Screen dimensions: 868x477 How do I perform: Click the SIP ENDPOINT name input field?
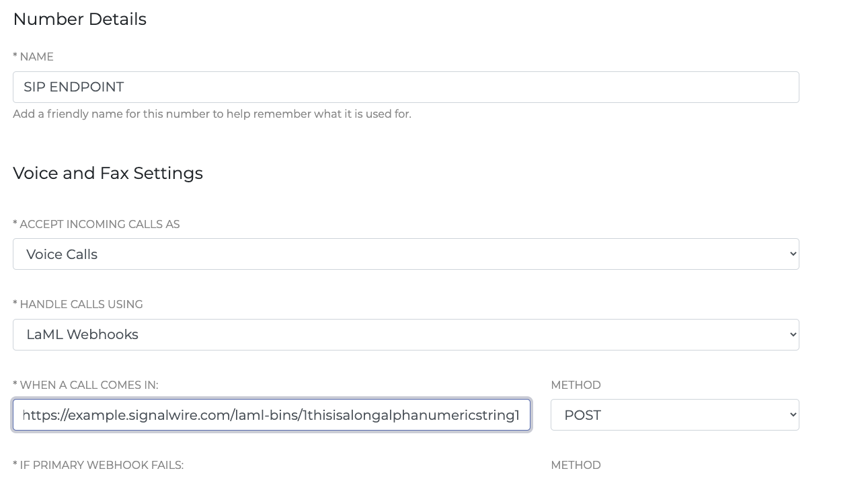[x=405, y=87]
